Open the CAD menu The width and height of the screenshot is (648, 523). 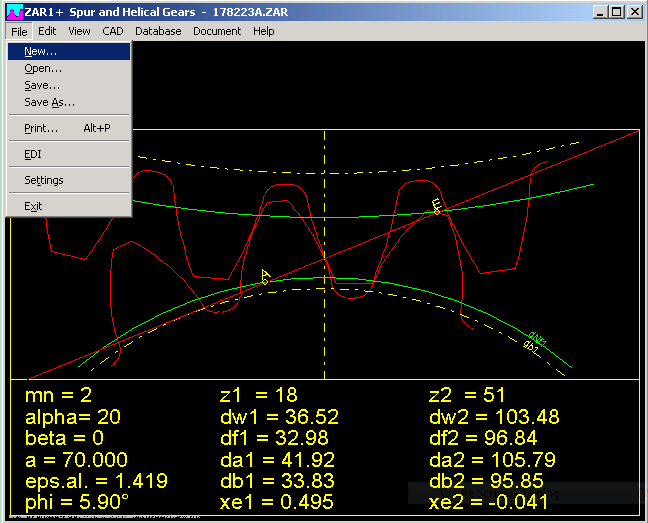coord(113,31)
